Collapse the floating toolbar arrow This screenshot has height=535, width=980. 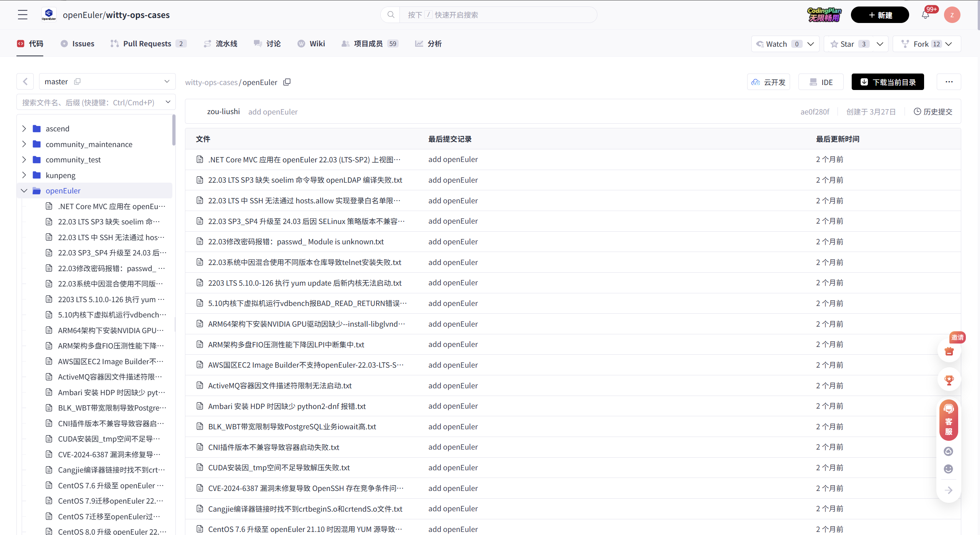[948, 490]
